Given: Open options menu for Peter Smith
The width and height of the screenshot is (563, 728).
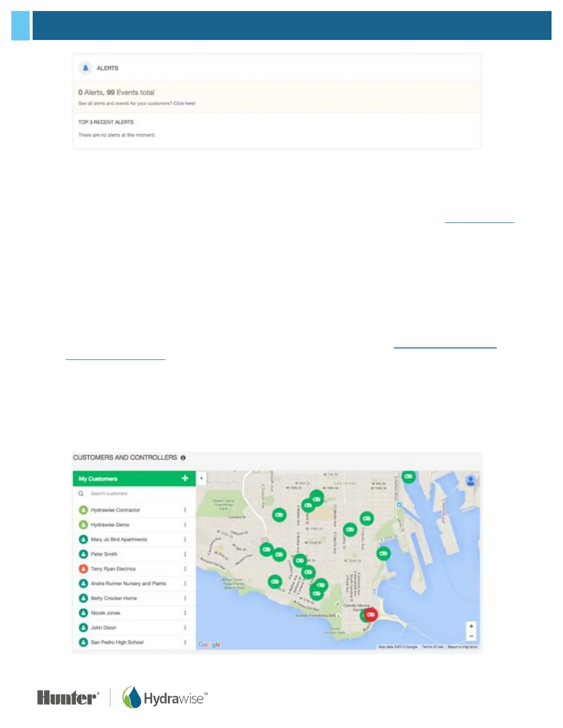Looking at the screenshot, I should 185,554.
